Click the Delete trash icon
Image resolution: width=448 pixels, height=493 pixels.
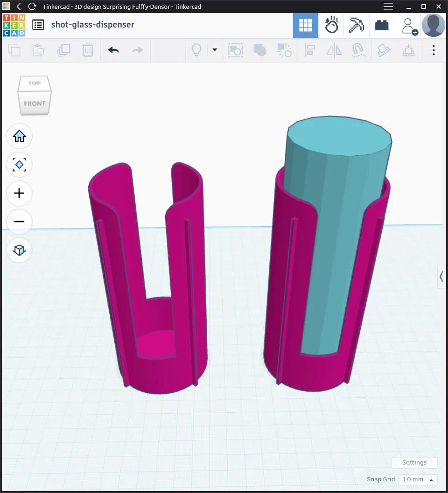click(x=88, y=50)
